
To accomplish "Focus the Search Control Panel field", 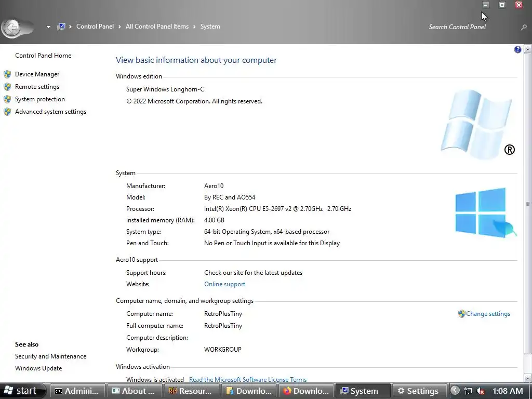I will pyautogui.click(x=472, y=27).
